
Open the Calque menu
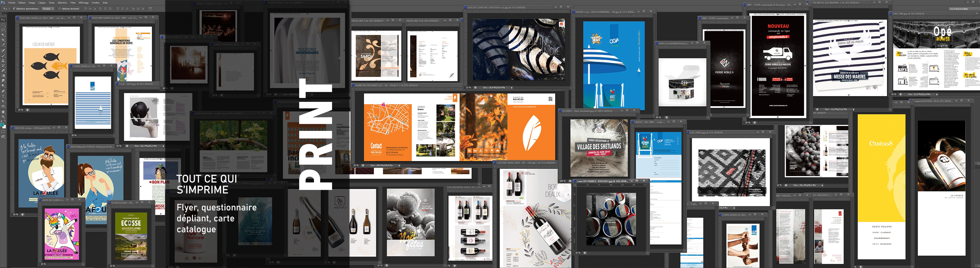[x=42, y=3]
